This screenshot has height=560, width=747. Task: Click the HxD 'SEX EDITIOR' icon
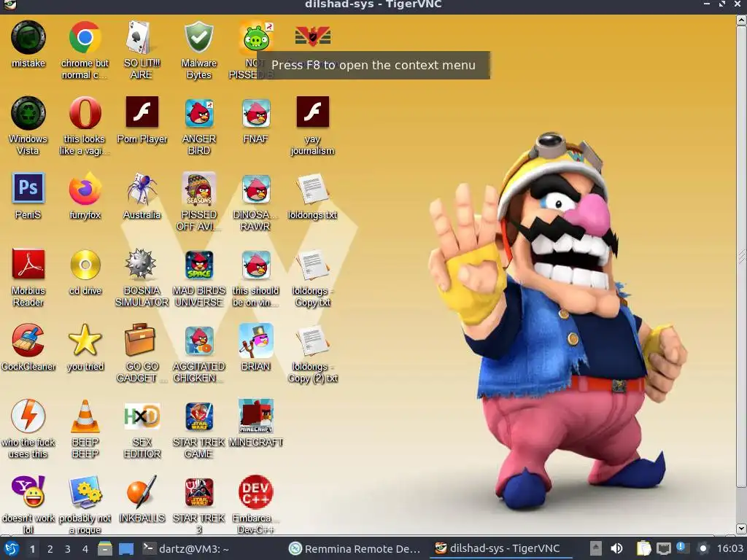pos(142,416)
